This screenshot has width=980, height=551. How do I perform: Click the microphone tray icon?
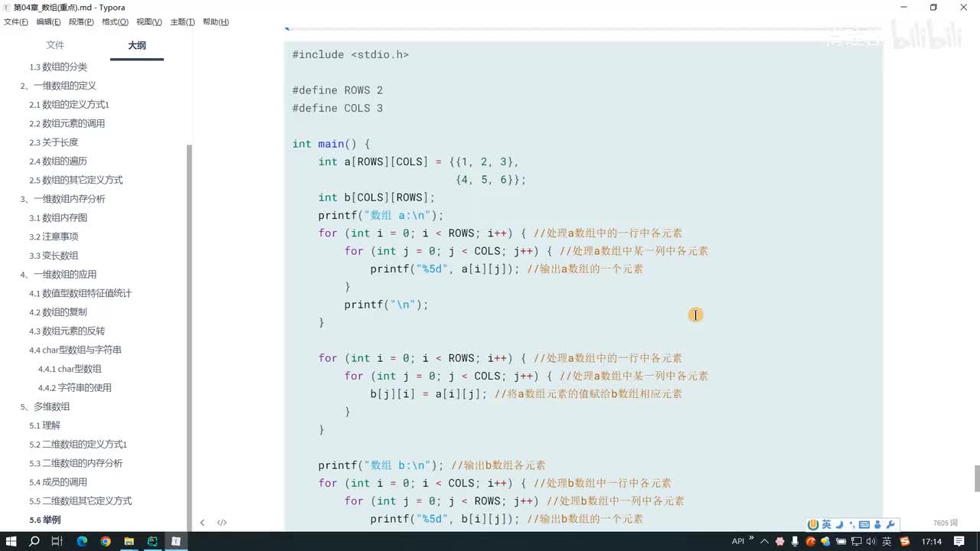click(796, 541)
